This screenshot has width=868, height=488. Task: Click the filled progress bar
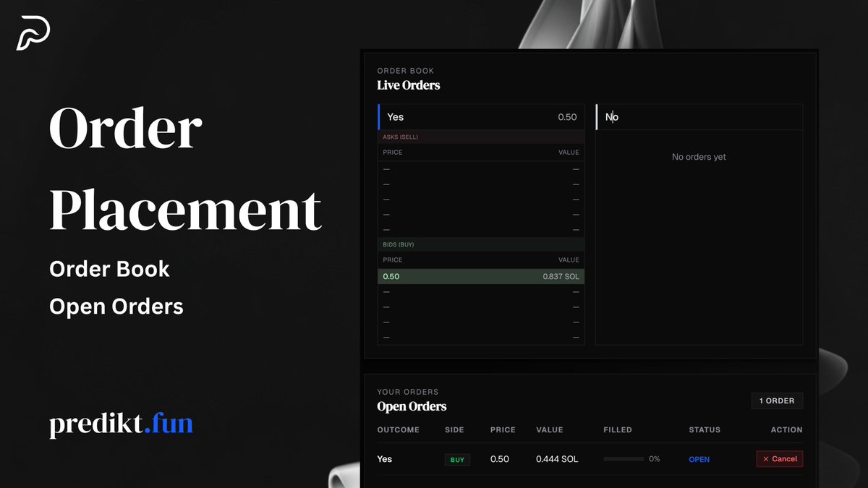[624, 459]
